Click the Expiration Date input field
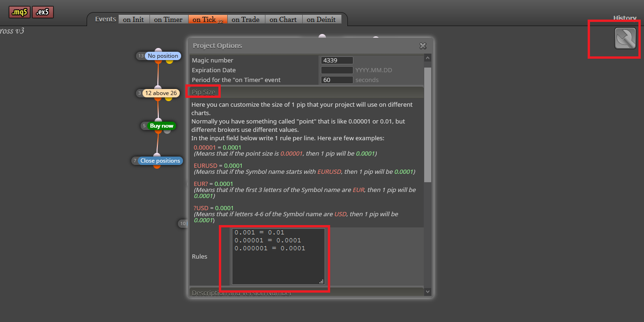 337,70
